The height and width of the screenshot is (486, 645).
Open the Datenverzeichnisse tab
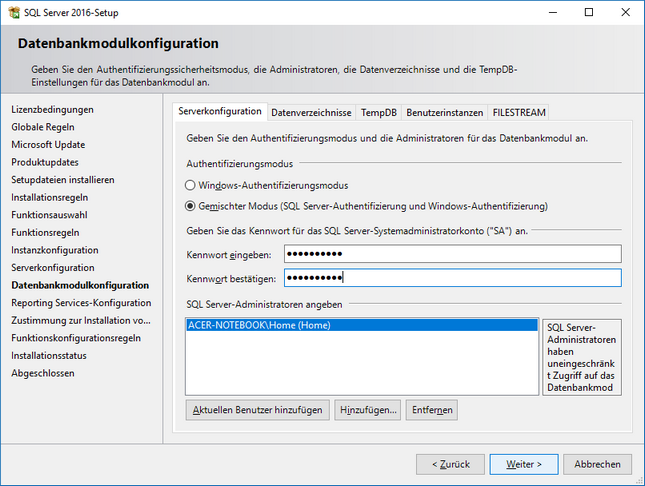click(311, 113)
